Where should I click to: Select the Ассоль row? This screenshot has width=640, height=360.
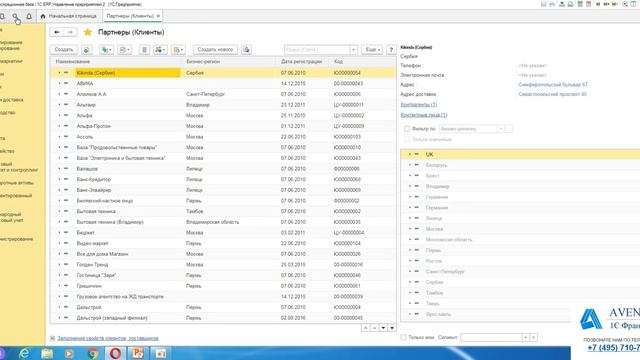[223, 137]
